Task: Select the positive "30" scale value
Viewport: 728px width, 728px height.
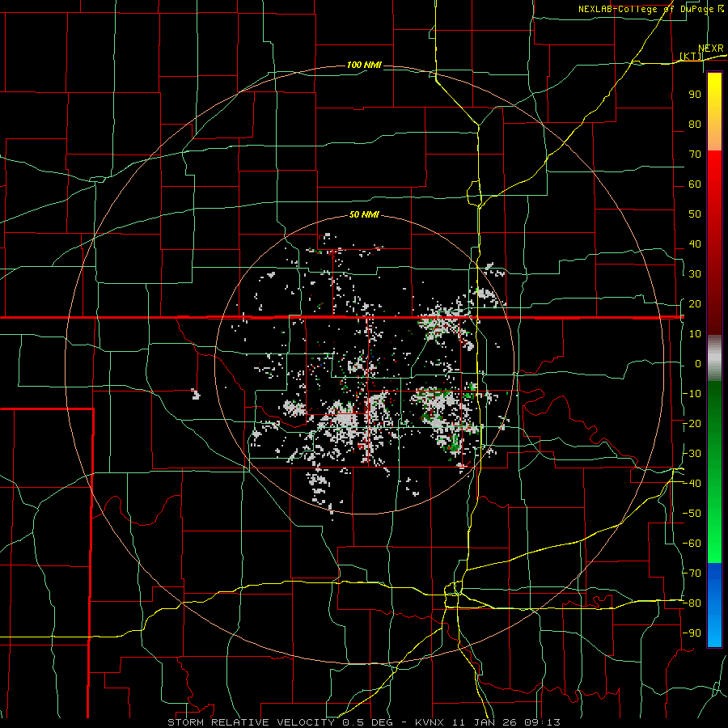Action: [695, 274]
